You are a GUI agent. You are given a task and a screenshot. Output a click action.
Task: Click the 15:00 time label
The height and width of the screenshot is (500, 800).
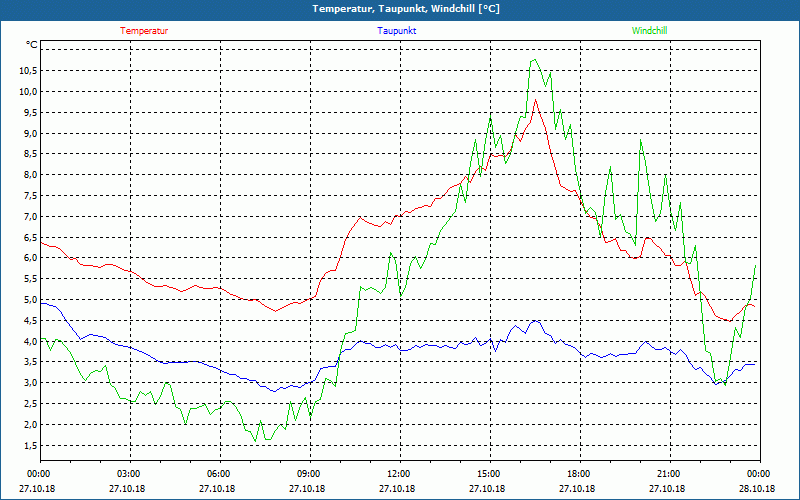(x=488, y=474)
